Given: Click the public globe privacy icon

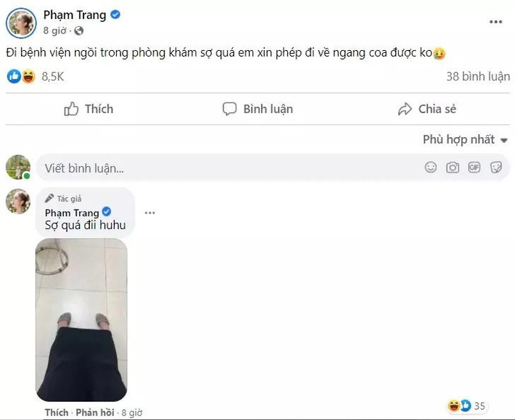Looking at the screenshot, I should click(x=79, y=31).
